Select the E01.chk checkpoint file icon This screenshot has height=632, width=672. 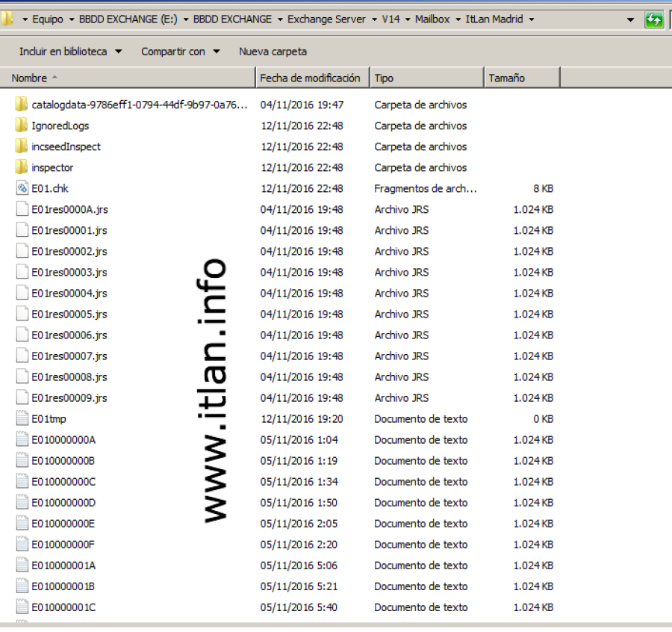tap(22, 188)
